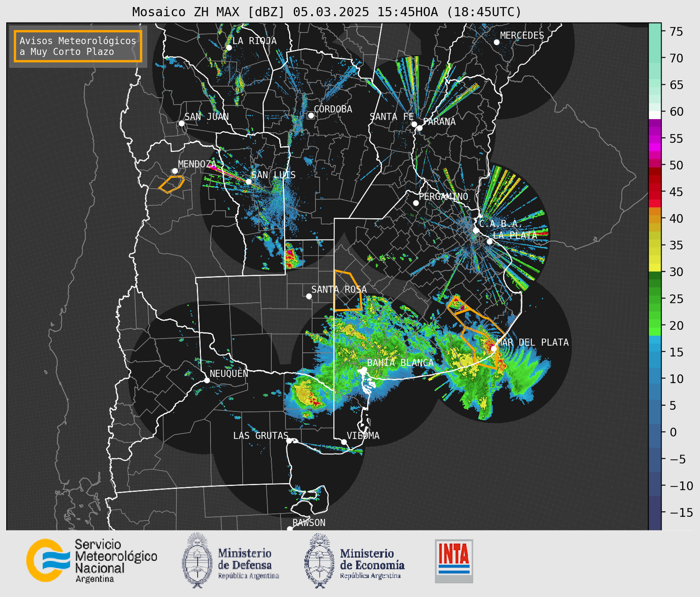Click the 55 dBZ magenta band on color scale
This screenshot has height=597, width=700.
655,138
